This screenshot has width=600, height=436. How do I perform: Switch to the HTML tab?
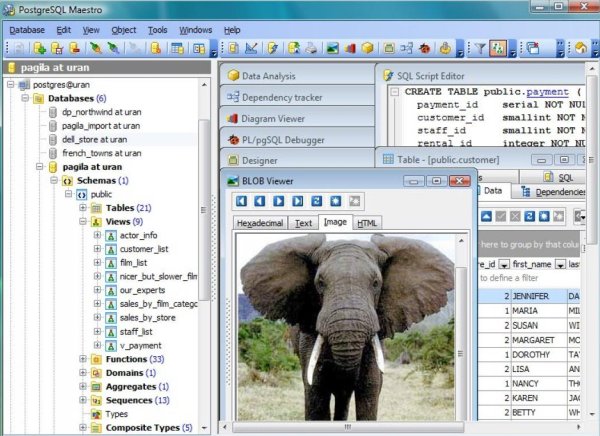pos(367,223)
